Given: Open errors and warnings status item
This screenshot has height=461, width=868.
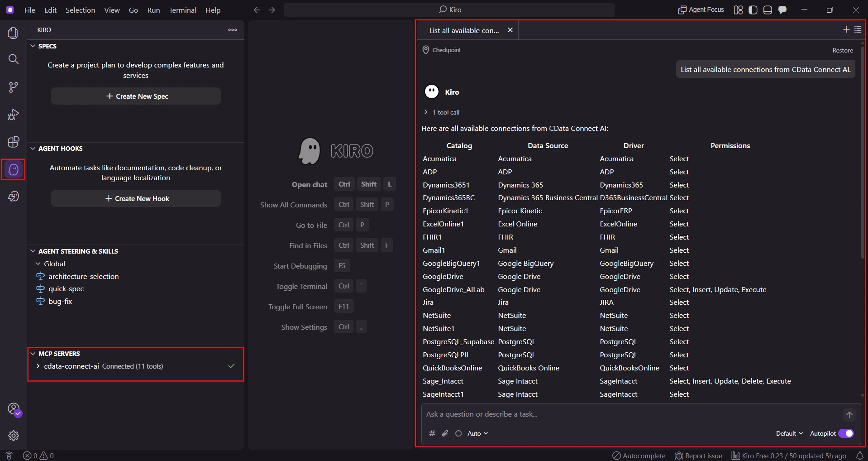Looking at the screenshot, I should [x=38, y=456].
